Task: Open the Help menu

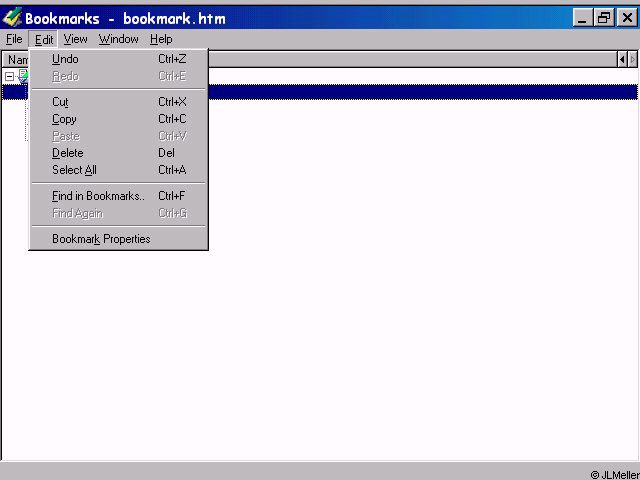Action: (x=161, y=39)
